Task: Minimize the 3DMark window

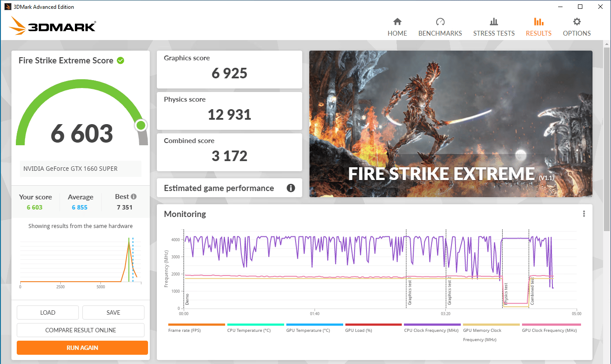Action: 560,7
